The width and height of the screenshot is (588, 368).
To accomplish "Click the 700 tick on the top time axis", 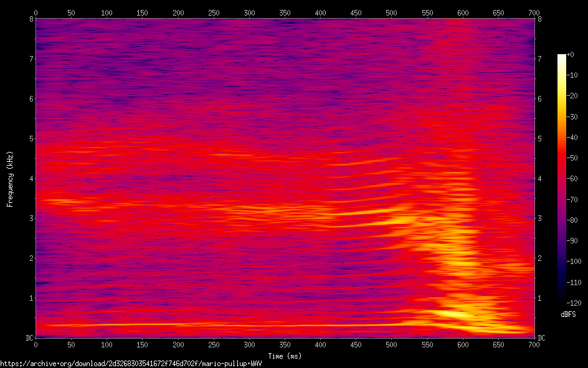I will point(534,12).
